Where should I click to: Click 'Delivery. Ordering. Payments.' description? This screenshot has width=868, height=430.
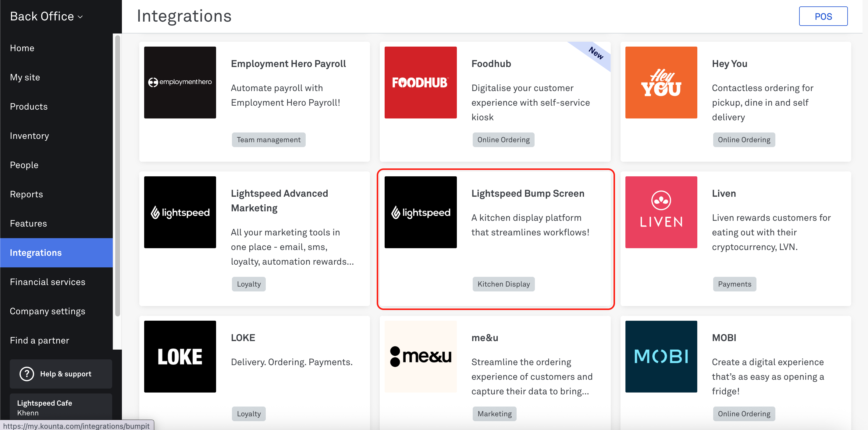click(x=291, y=362)
